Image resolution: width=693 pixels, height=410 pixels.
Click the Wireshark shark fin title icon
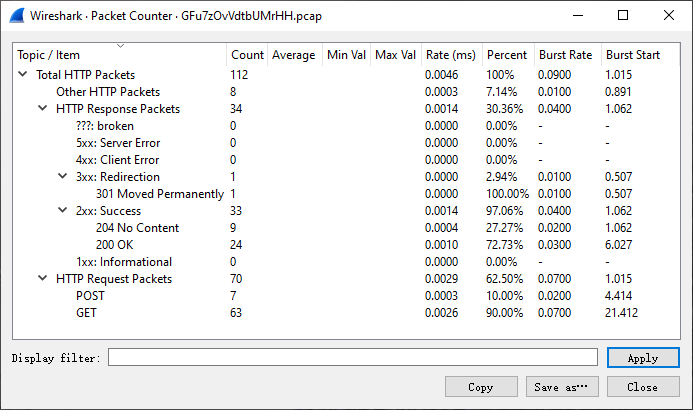pyautogui.click(x=17, y=16)
